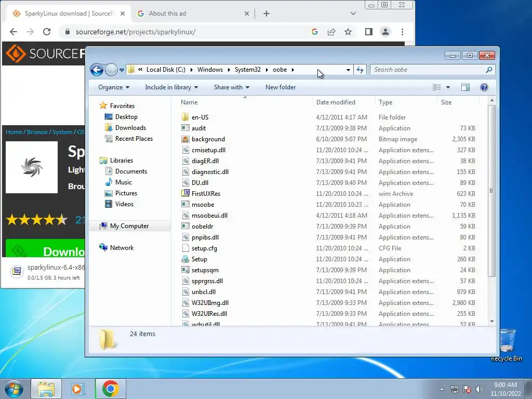Screen dimensions: 532x399
Task: Open Explorer Help icon
Action: (484, 87)
